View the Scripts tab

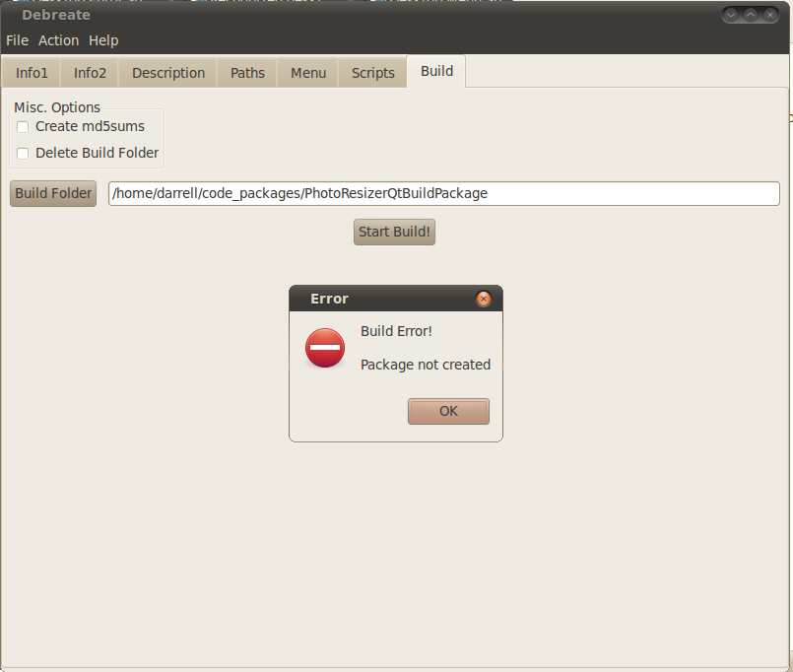click(373, 73)
